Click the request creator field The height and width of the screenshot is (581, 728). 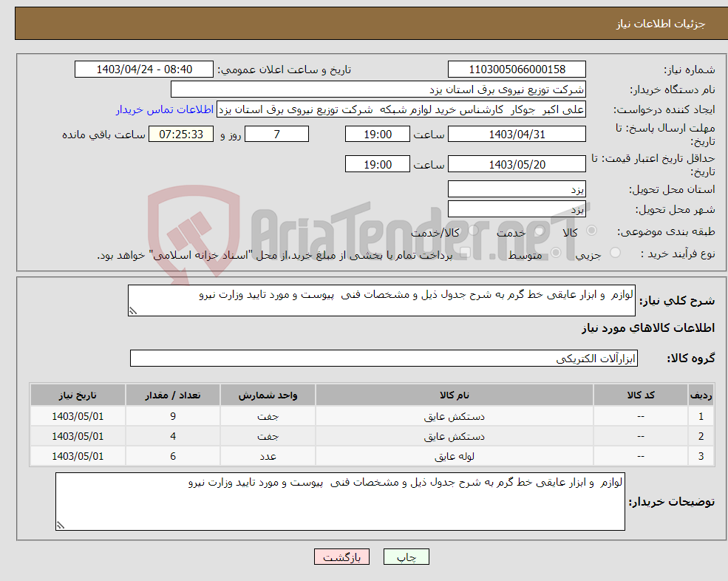401,109
